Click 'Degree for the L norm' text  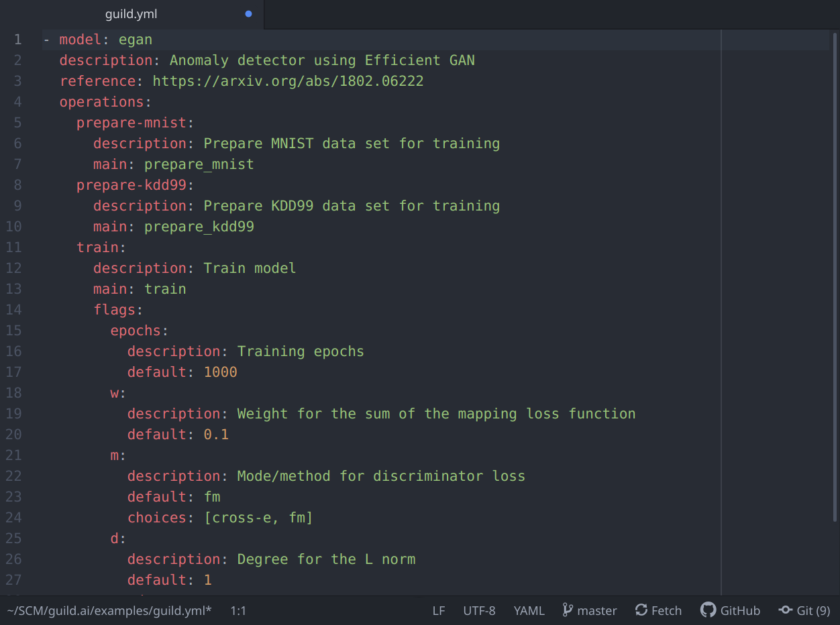pos(326,559)
